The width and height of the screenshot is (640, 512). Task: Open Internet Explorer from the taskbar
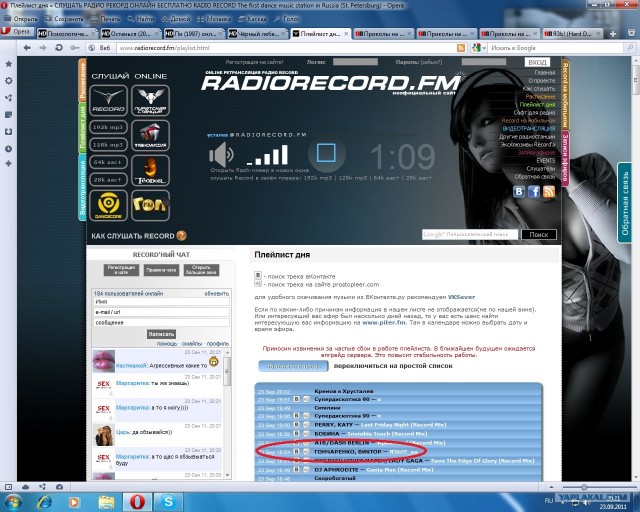point(44,502)
